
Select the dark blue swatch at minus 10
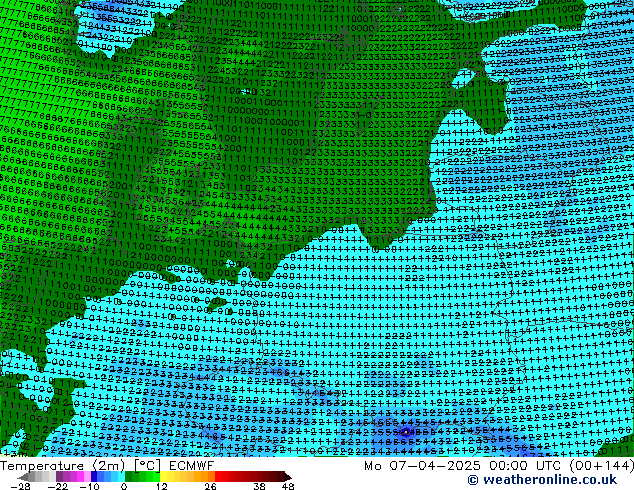coord(94,476)
